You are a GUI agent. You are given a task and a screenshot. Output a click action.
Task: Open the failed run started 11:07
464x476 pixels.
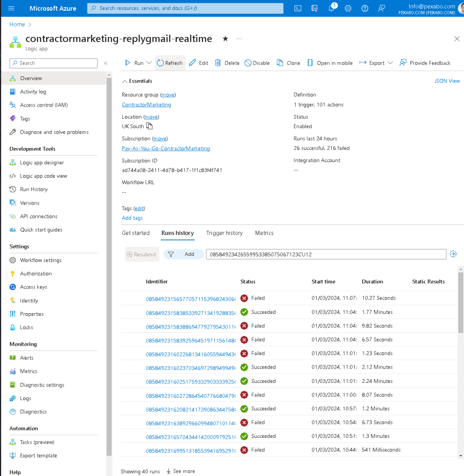[191, 299]
